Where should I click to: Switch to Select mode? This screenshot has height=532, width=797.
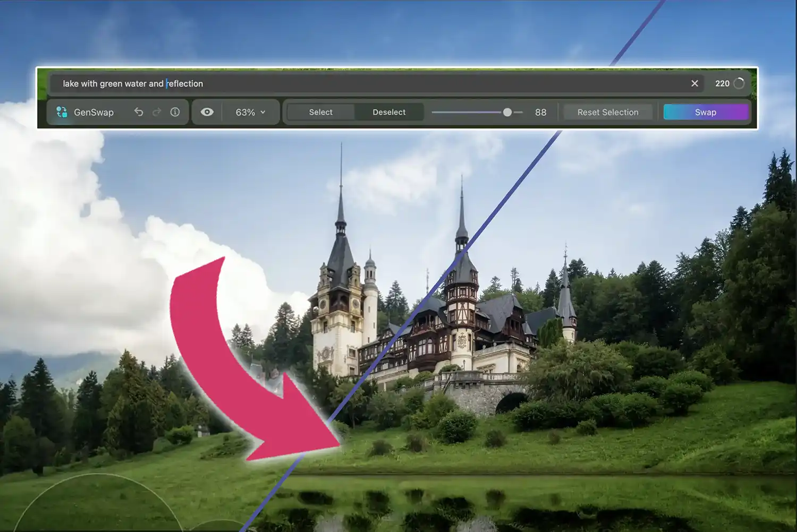321,112
